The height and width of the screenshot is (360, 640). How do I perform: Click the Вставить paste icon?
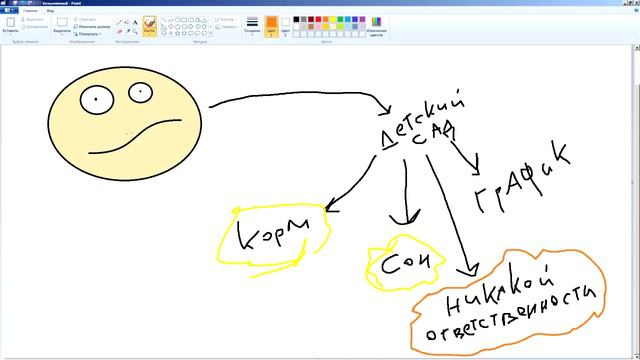[11, 22]
